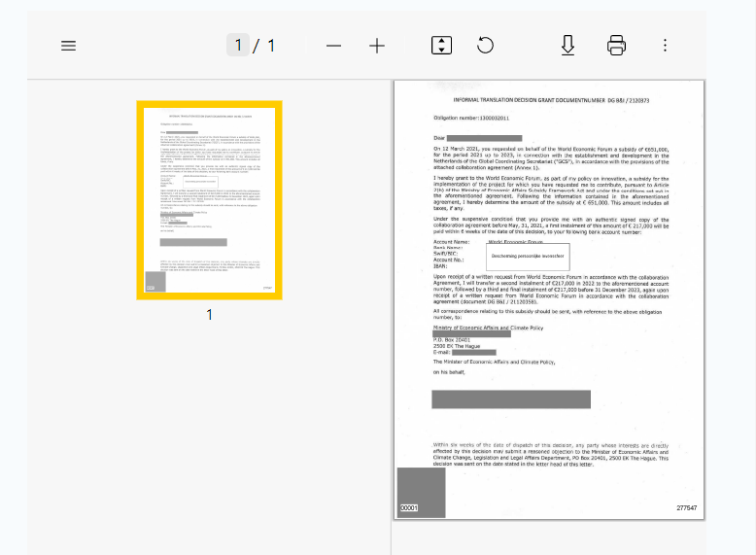Screen dimensions: 756x555
Task: Open the more actions three-dot menu
Action: click(x=665, y=46)
